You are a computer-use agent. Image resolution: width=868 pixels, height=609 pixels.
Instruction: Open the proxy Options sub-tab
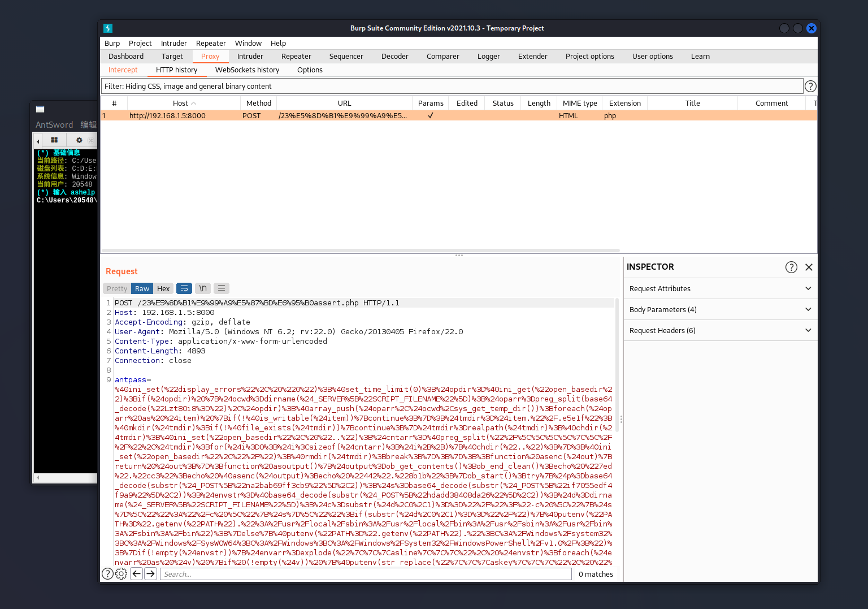pyautogui.click(x=310, y=70)
